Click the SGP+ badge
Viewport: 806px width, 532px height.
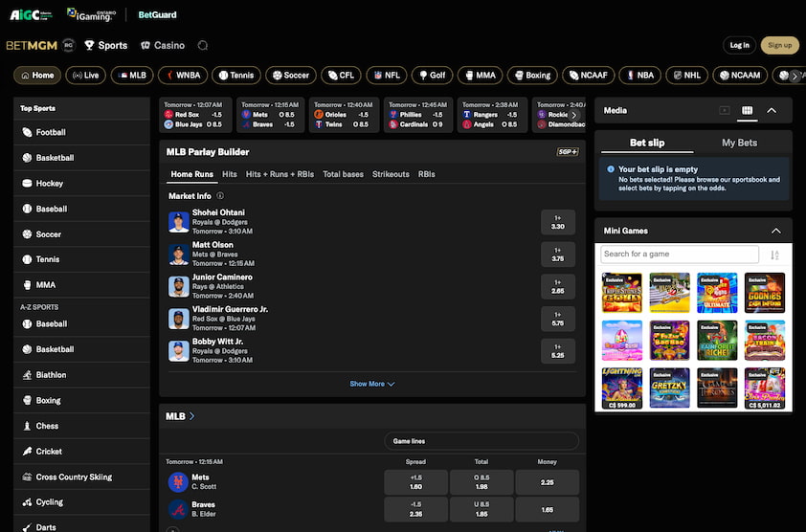tap(568, 151)
